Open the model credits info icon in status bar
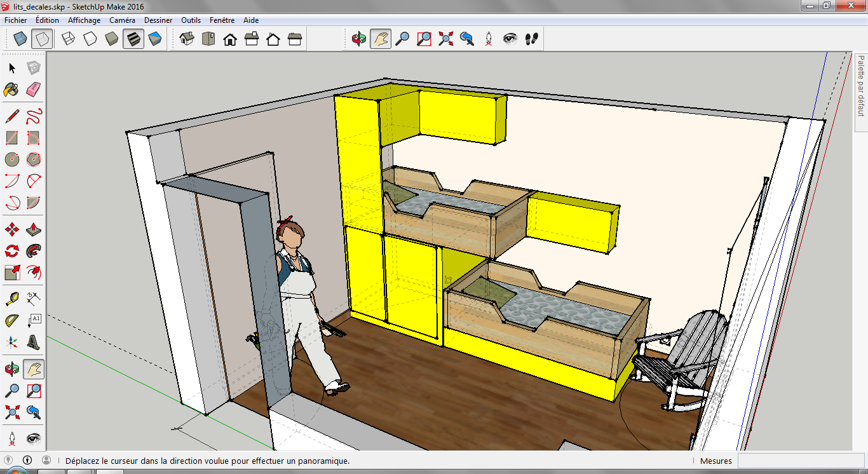 coord(27,459)
